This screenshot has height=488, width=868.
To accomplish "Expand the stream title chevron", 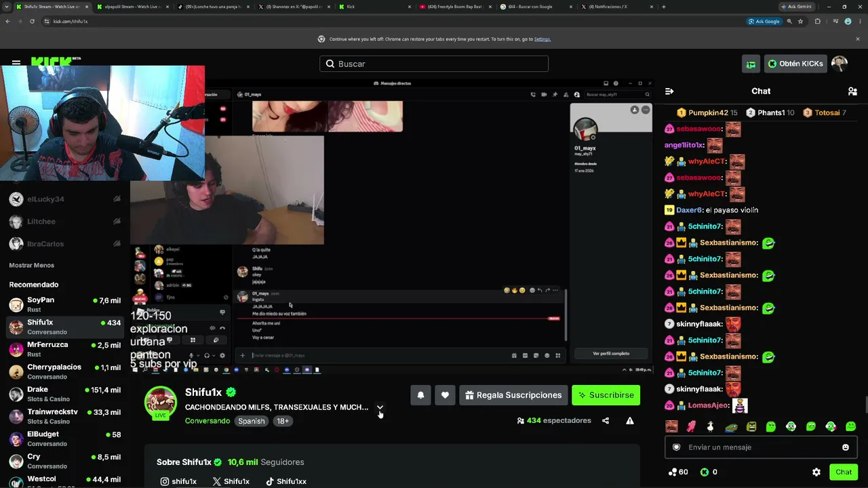I will click(x=380, y=407).
